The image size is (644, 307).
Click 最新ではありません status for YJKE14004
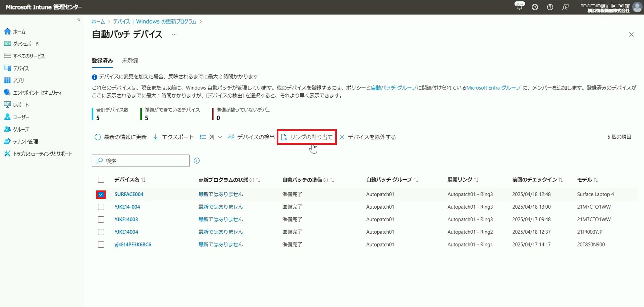pos(221,232)
